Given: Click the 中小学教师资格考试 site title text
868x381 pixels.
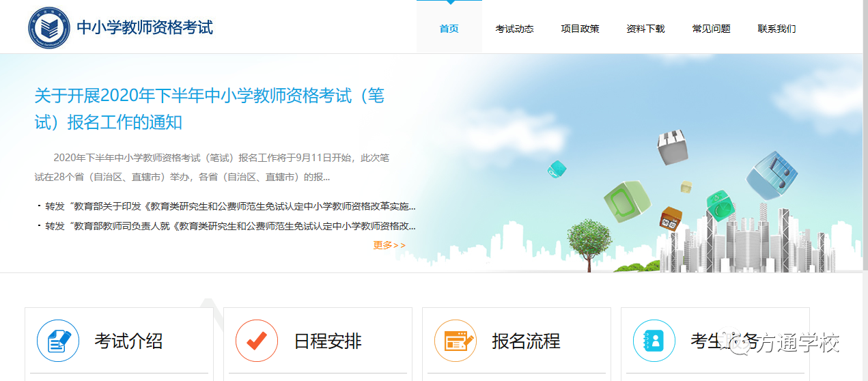Looking at the screenshot, I should pyautogui.click(x=145, y=28).
